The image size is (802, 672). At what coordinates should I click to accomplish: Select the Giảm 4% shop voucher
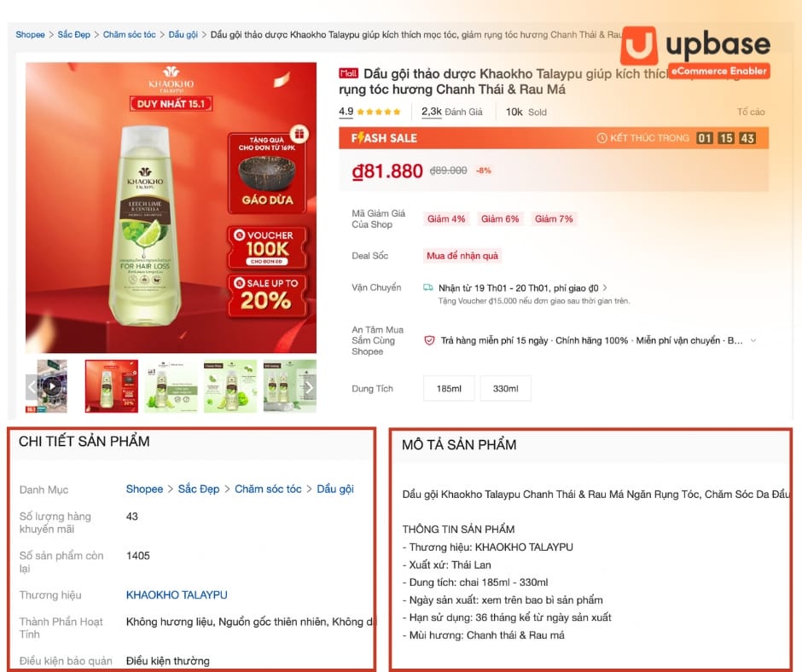point(446,219)
